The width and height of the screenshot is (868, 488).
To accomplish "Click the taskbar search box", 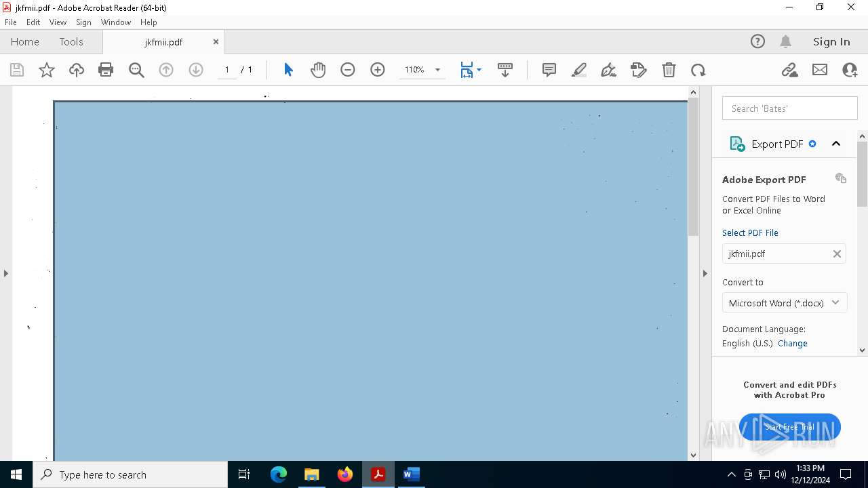I will click(130, 474).
